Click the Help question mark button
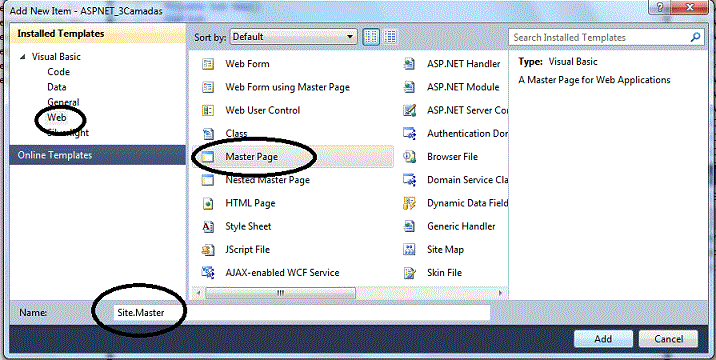The width and height of the screenshot is (716, 360). (x=660, y=7)
